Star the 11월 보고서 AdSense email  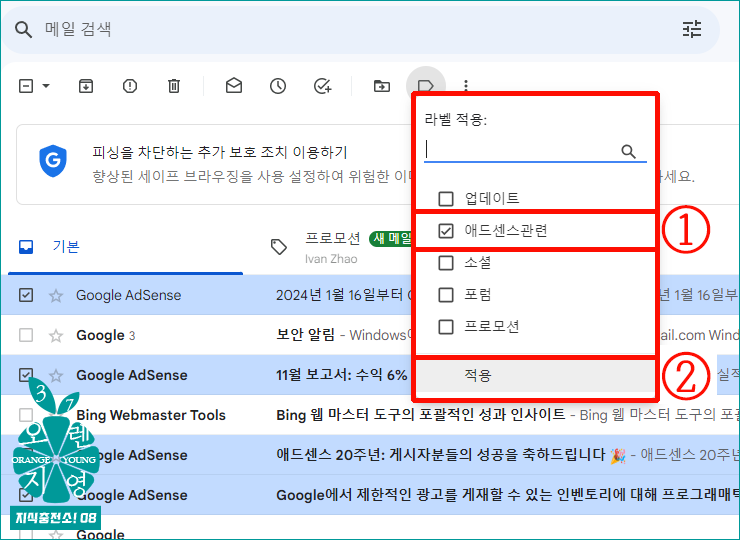tap(56, 376)
